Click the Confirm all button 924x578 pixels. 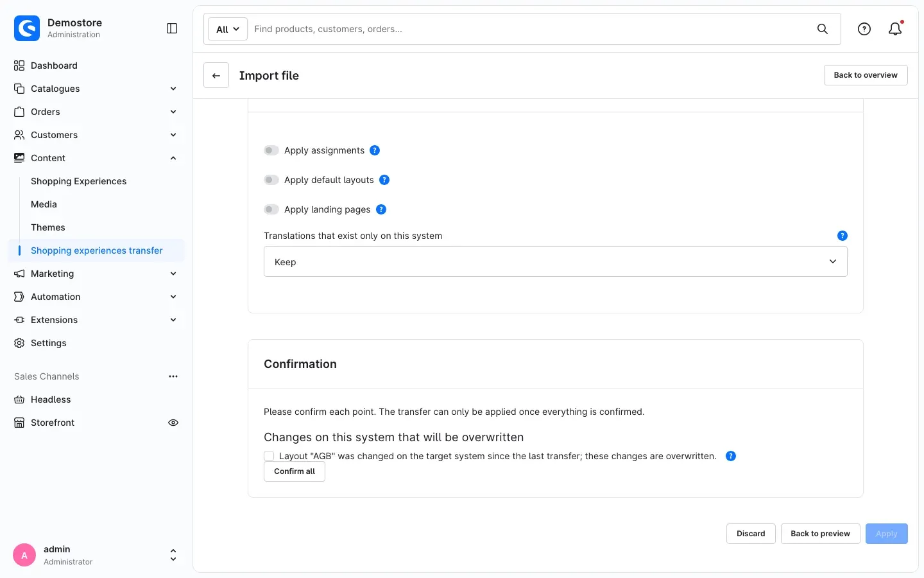[295, 471]
